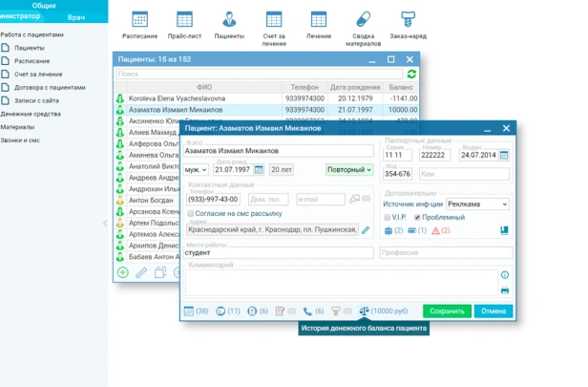588x387 pixels.
Task: Open the Заказ-наряд toolbar icon
Action: (x=406, y=19)
